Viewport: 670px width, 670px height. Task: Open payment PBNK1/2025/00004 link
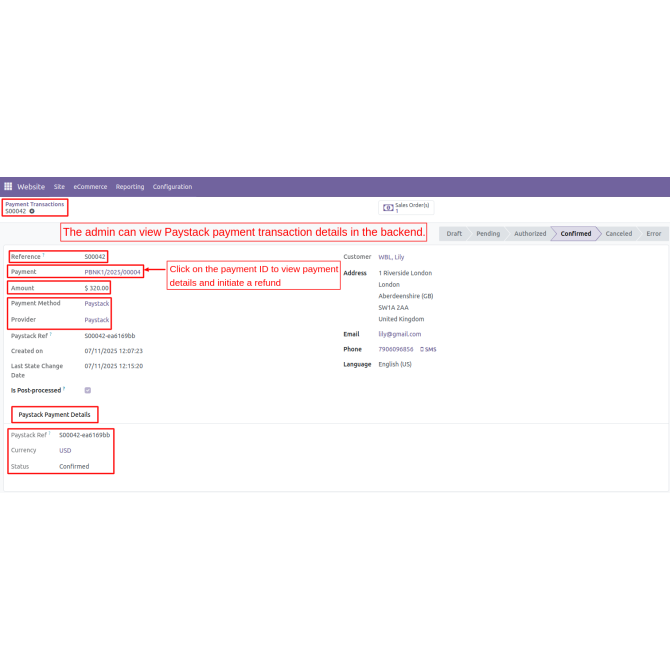coord(112,272)
